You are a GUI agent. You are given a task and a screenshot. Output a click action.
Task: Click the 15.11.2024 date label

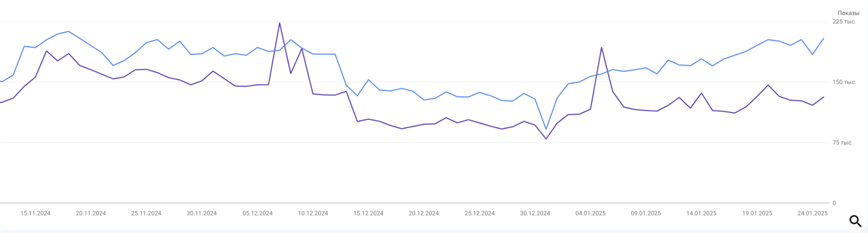coord(36,213)
